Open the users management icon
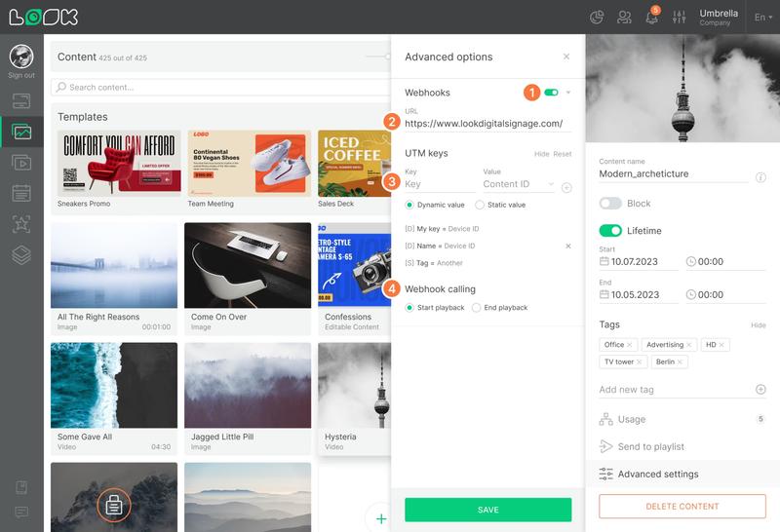This screenshot has width=780, height=532. pos(624,18)
